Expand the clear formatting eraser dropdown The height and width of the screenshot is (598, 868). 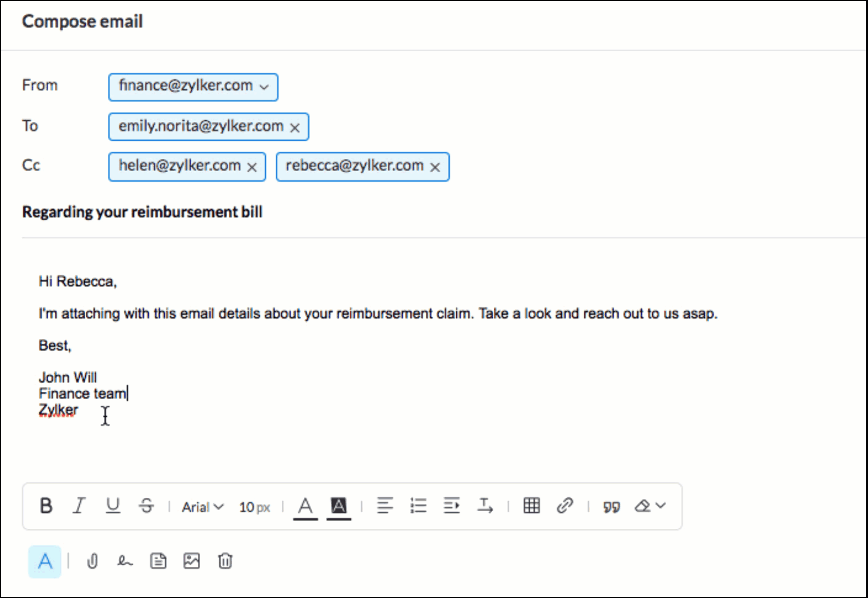tap(650, 506)
